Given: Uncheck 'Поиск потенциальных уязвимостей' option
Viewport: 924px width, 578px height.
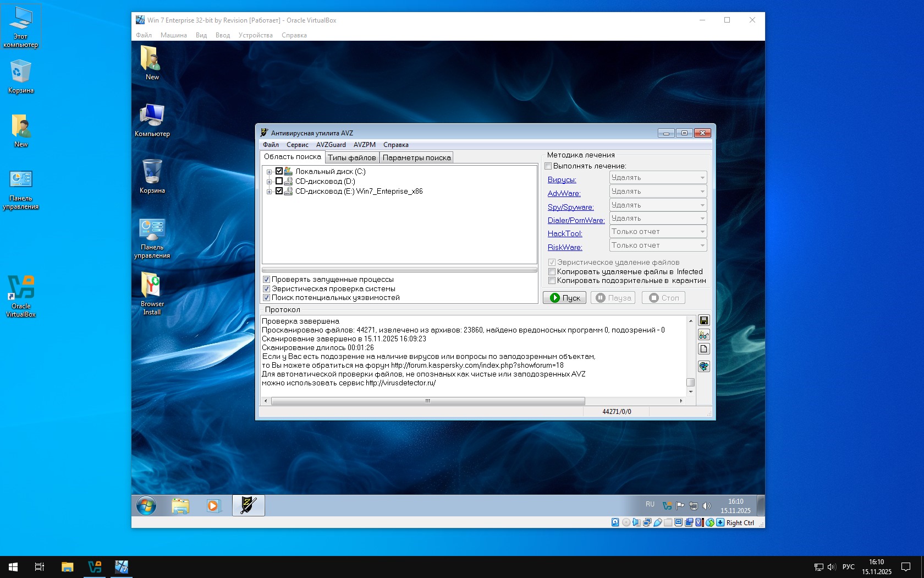Looking at the screenshot, I should [x=267, y=298].
